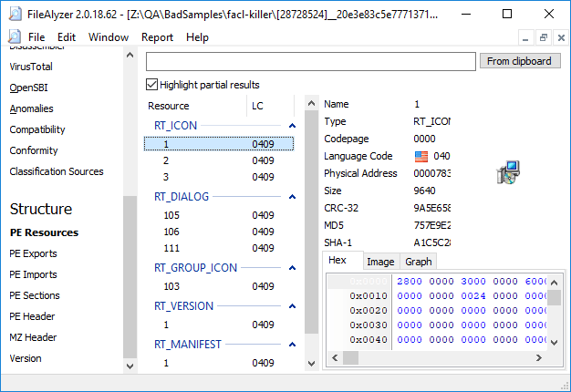Click the search input field
The width and height of the screenshot is (571, 392).
tap(311, 61)
